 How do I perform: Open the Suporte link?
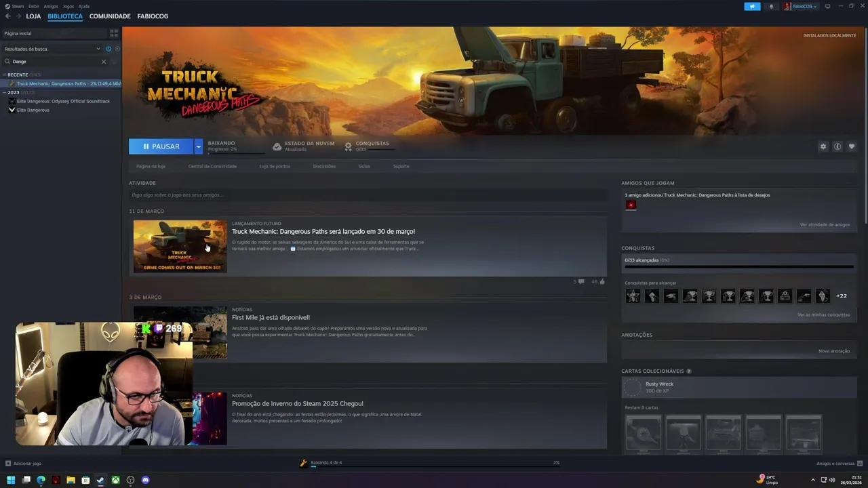[x=401, y=166]
